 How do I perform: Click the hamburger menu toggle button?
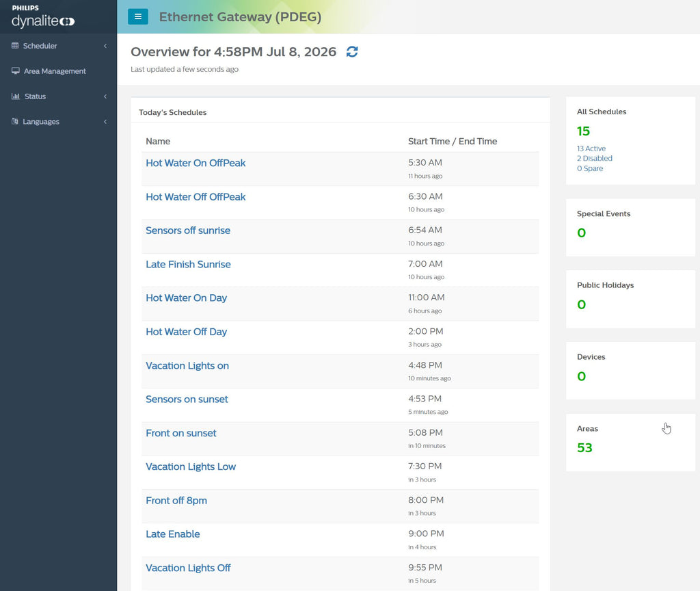coord(138,16)
